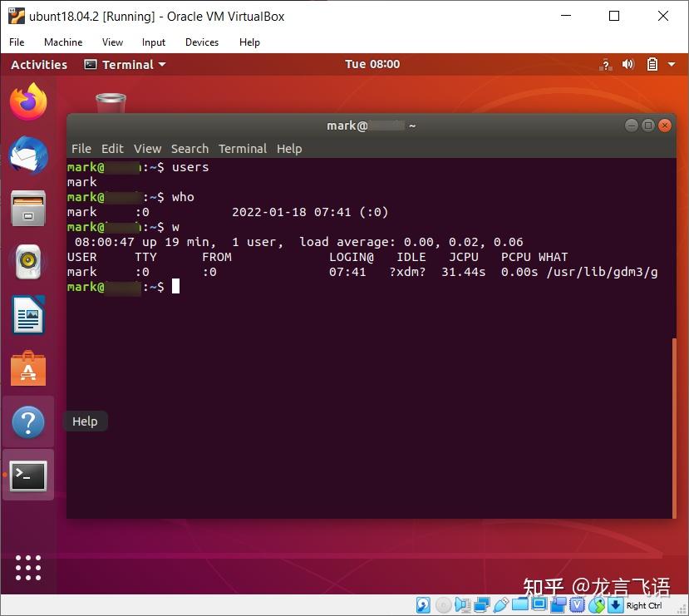Click the trash can on the desktop
Screen dimensions: 689x616
point(111,101)
